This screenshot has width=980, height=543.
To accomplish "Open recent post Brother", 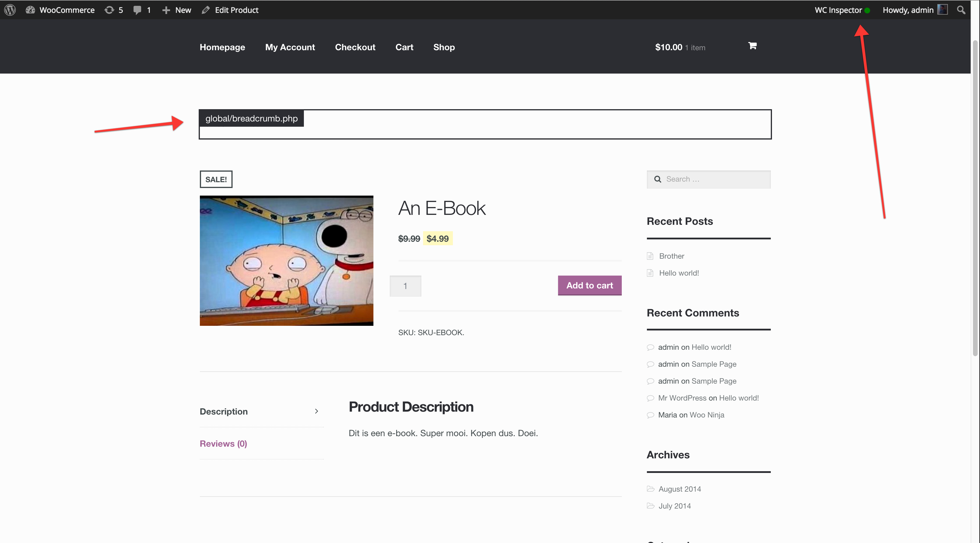I will pyautogui.click(x=671, y=256).
